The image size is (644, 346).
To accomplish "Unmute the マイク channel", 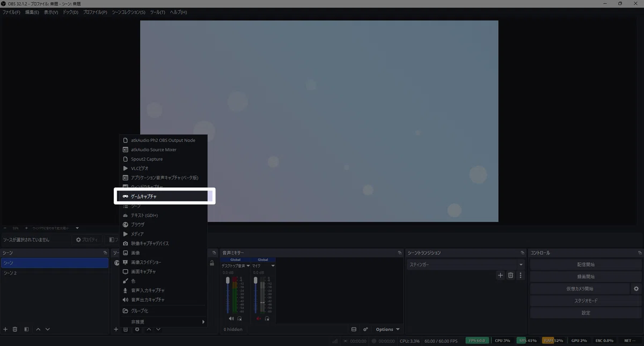I will [259, 318].
